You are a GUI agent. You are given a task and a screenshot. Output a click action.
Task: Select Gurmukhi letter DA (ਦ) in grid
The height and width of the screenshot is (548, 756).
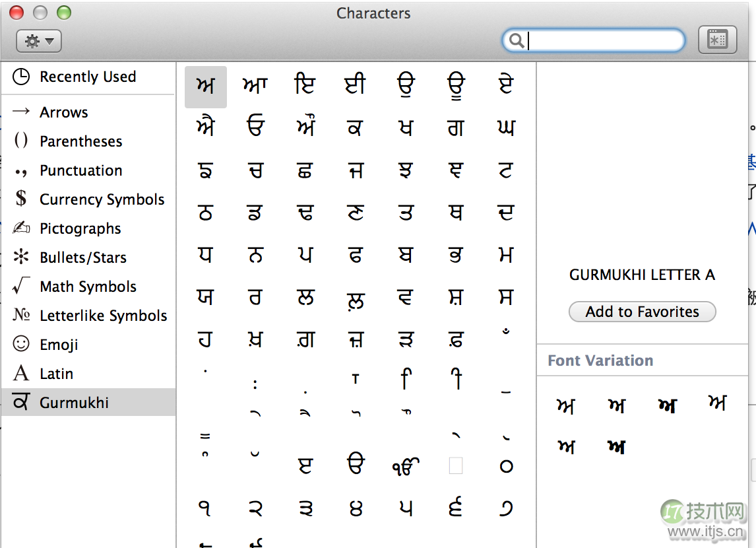tap(506, 213)
